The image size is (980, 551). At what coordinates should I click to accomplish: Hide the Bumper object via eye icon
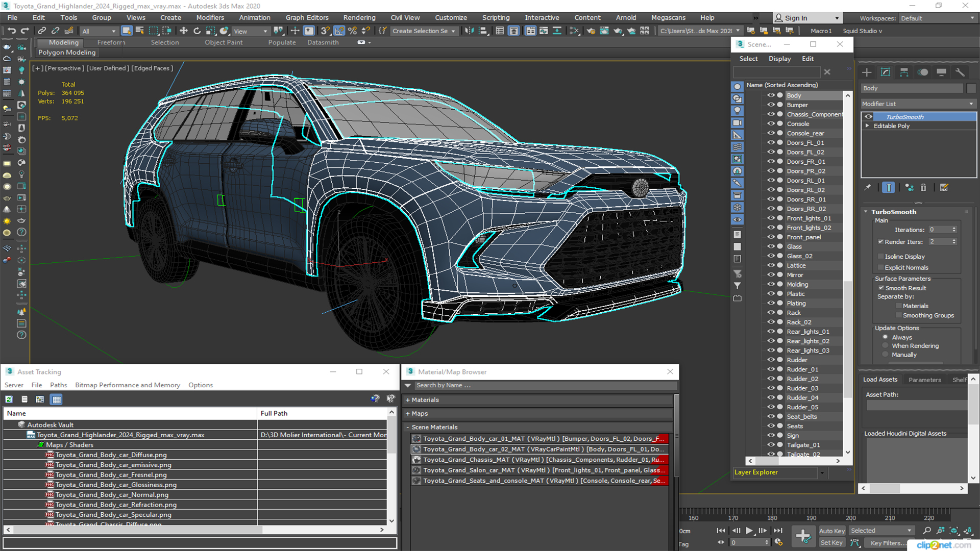tap(771, 105)
